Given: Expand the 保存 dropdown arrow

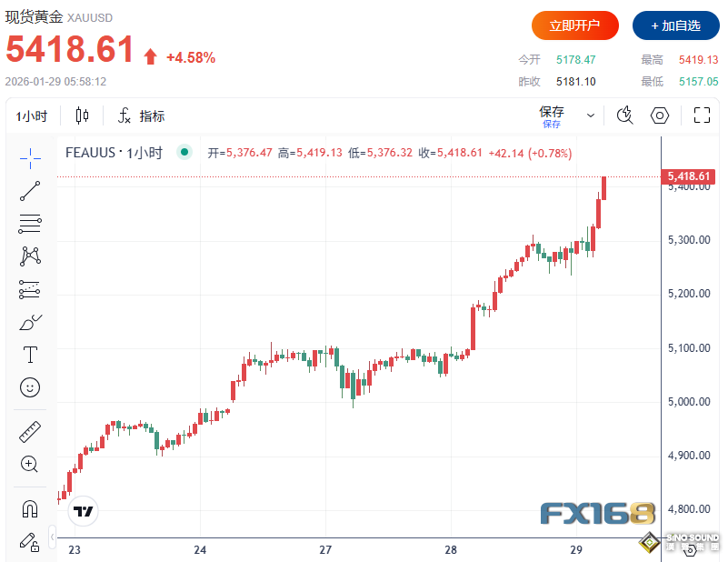Looking at the screenshot, I should (x=591, y=116).
